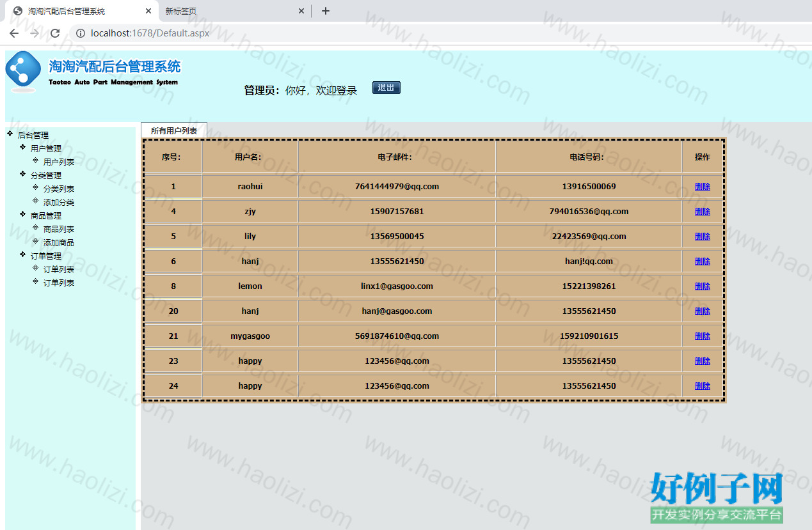Image resolution: width=812 pixels, height=530 pixels.
Task: Click the cell 794016536@qq.com
Action: coord(589,212)
